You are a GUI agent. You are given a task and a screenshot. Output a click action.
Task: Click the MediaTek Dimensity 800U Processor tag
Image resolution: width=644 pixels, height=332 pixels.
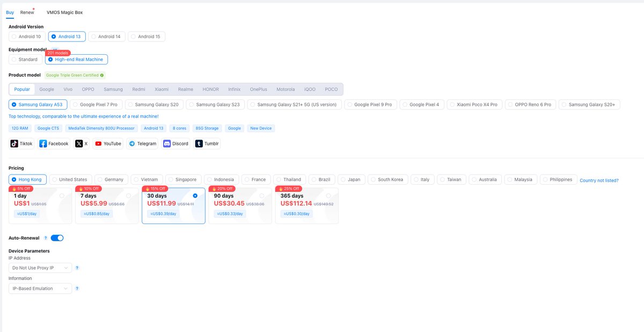(x=101, y=128)
